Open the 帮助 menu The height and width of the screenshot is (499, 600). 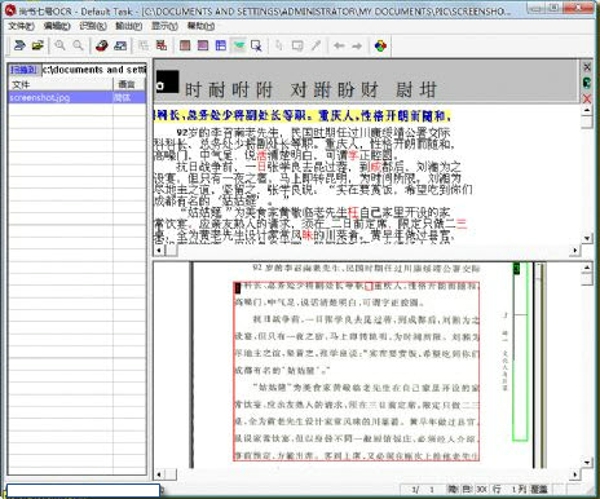pos(200,26)
